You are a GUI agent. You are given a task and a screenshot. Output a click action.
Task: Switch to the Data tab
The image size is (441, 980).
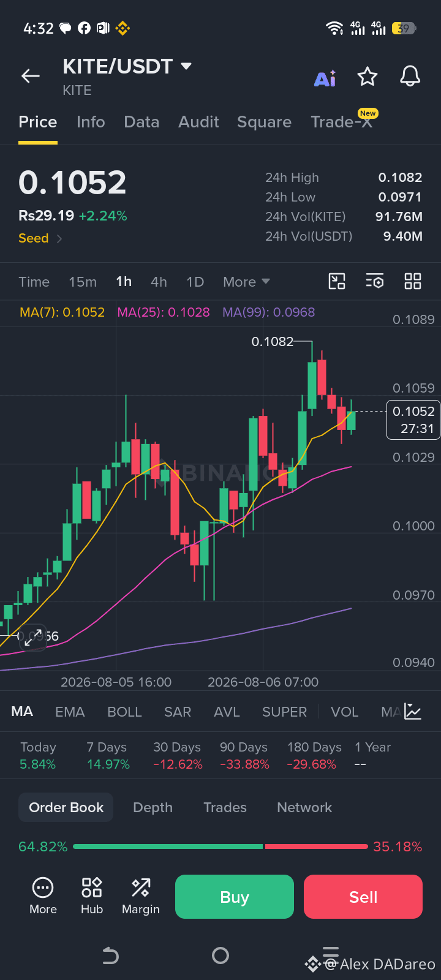pos(141,122)
